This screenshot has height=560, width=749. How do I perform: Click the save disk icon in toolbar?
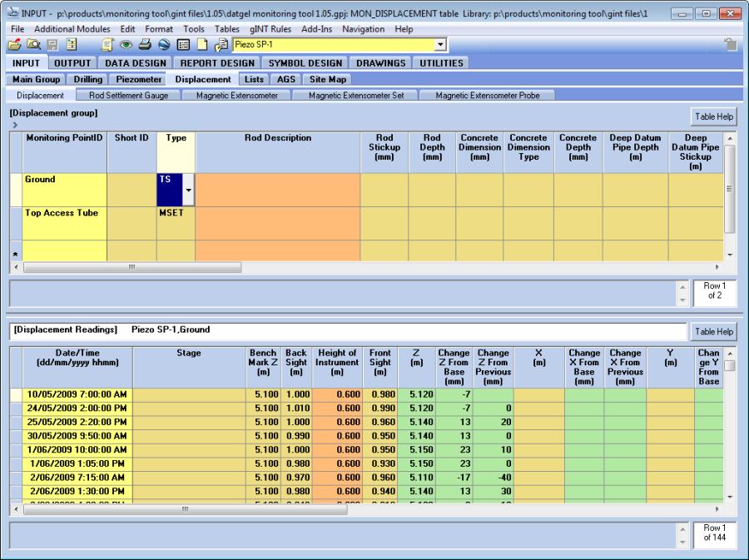tap(52, 45)
